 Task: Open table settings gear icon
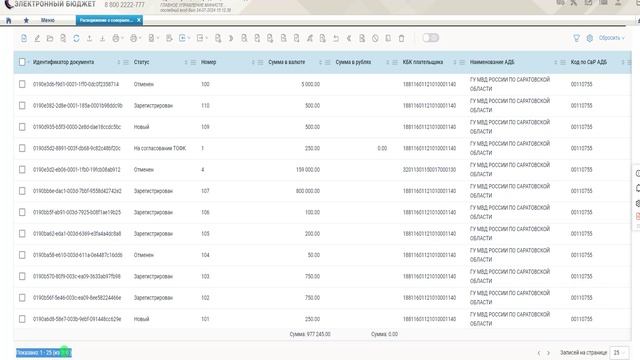click(x=590, y=38)
